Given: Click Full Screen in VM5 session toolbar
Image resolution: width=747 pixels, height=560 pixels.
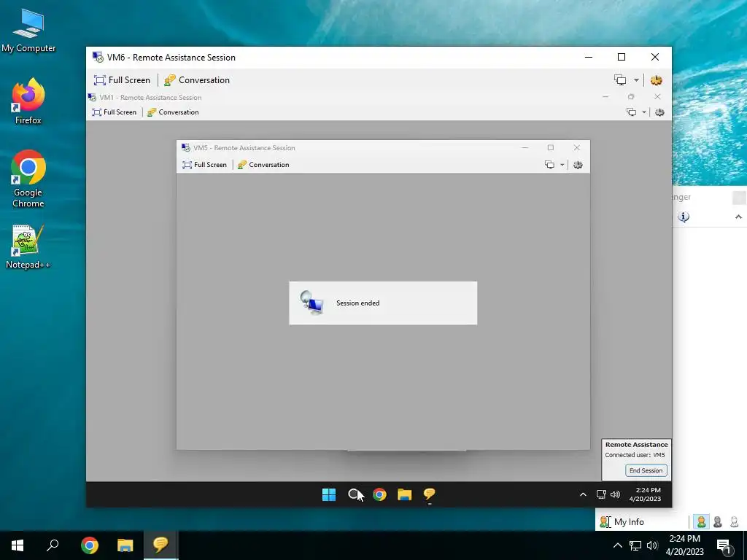Looking at the screenshot, I should 204,165.
